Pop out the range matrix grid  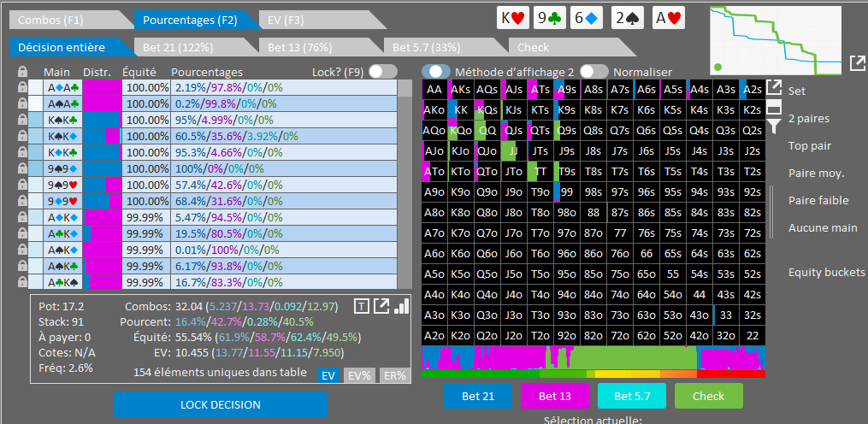[773, 87]
